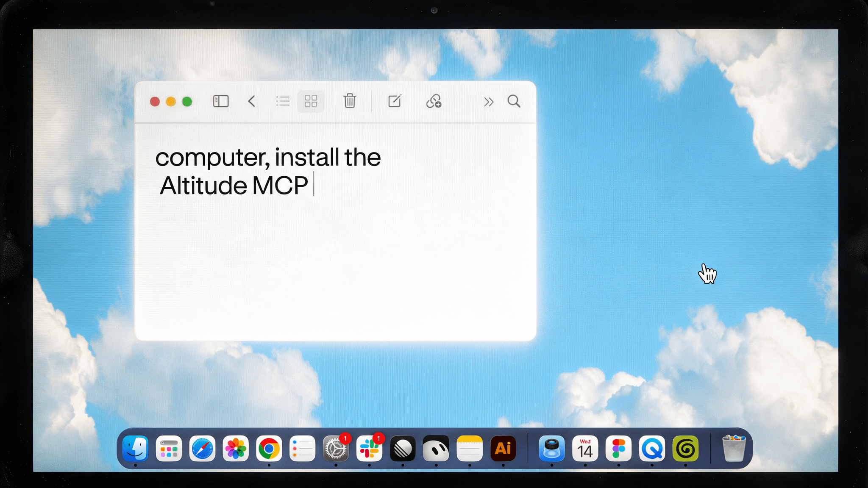Expand hidden toolbar items double chevron
The height and width of the screenshot is (488, 868).
point(489,102)
